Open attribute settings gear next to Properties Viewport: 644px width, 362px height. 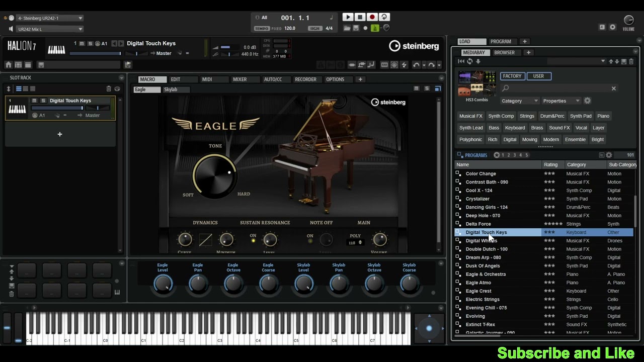(x=587, y=101)
